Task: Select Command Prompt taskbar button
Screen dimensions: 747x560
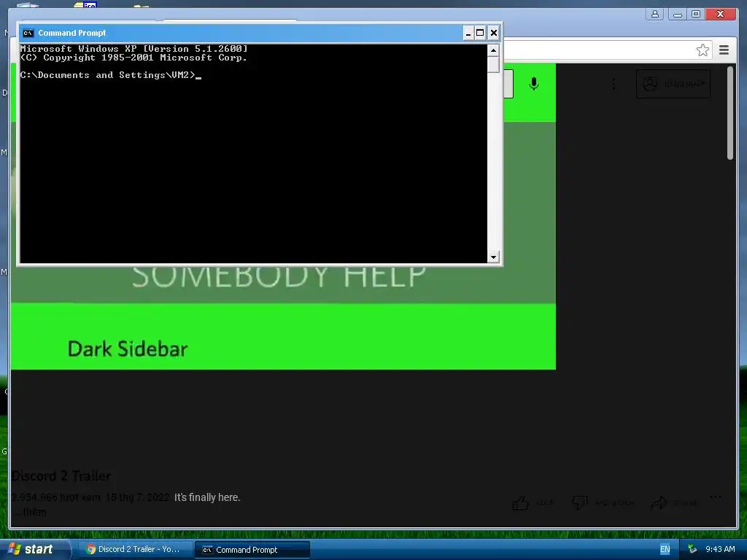Action: point(252,550)
